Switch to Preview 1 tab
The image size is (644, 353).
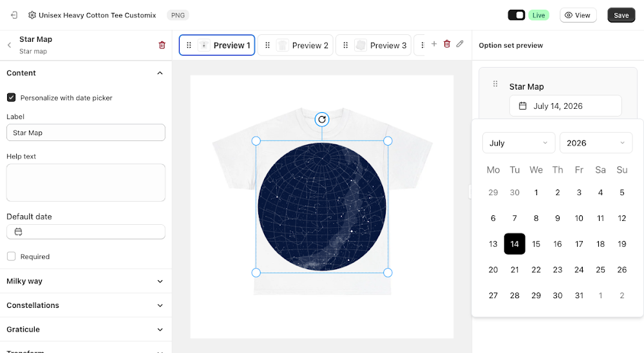click(217, 45)
